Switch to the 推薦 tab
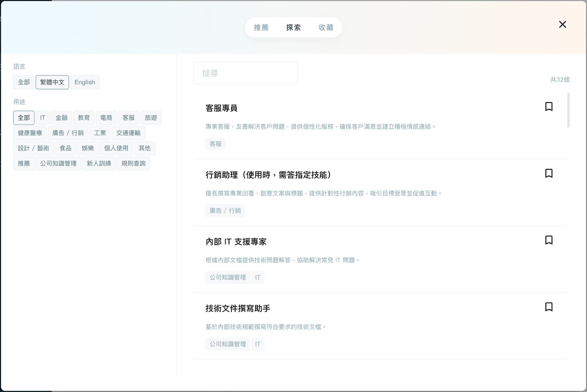Viewport: 587px width, 392px height. tap(261, 28)
